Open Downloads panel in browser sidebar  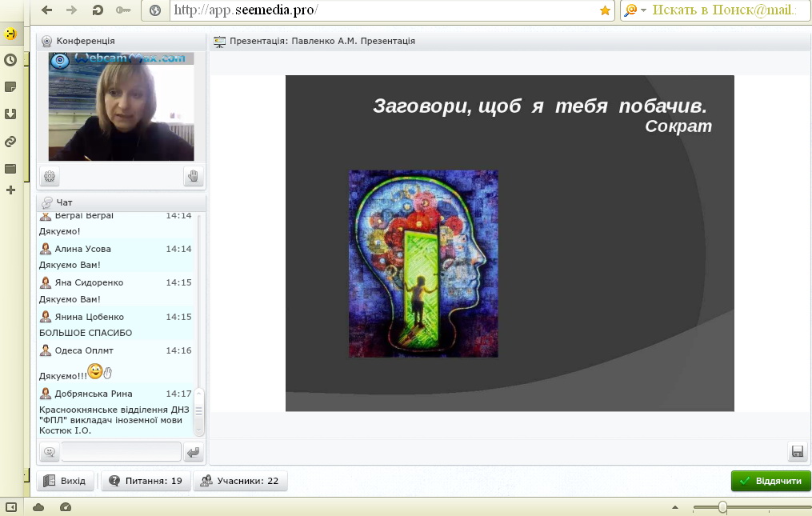tap(10, 114)
